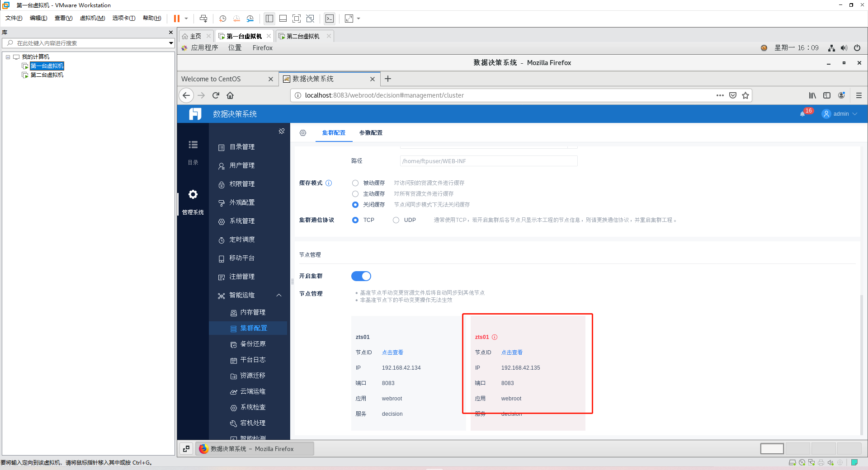Click VMware pause virtual machine button
The width and height of the screenshot is (868, 470).
coord(177,19)
